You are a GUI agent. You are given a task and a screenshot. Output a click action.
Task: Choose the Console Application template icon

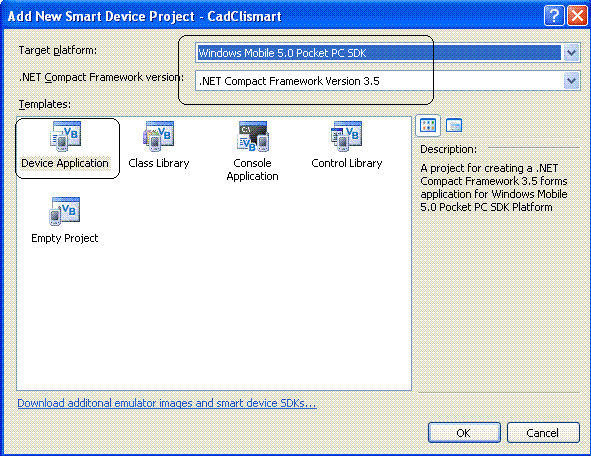(252, 136)
